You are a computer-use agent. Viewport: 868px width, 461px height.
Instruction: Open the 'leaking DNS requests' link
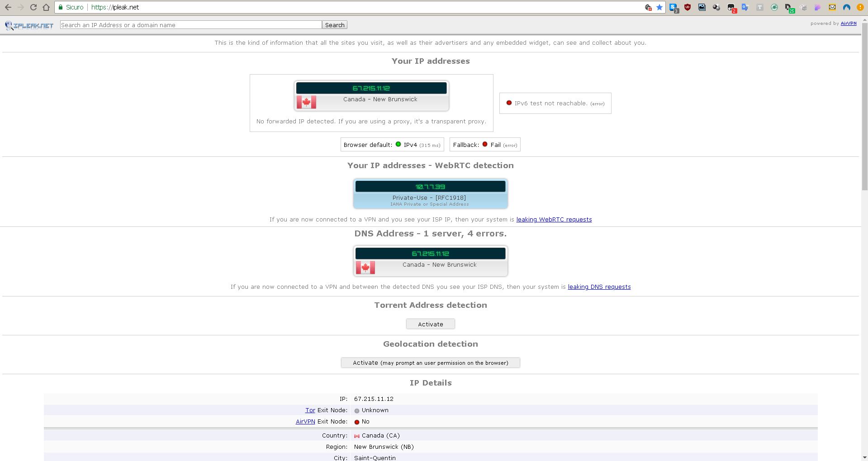[x=599, y=287]
